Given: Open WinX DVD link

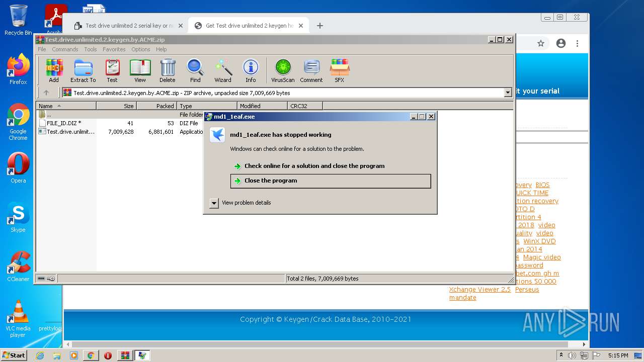Looking at the screenshot, I should [x=539, y=241].
